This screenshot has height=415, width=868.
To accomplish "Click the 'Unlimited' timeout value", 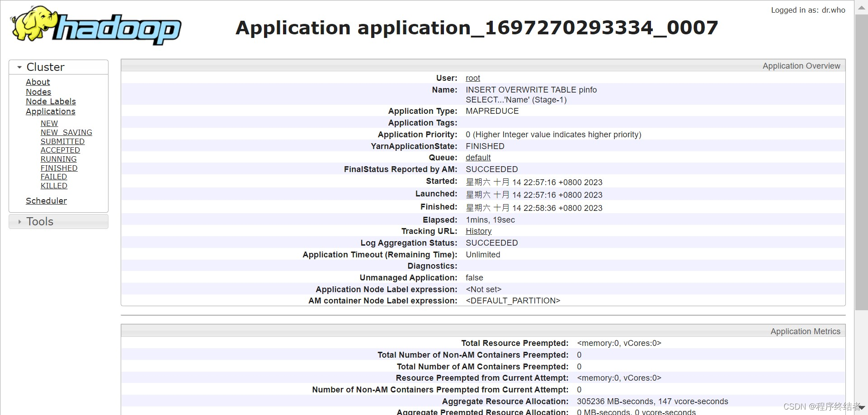I will [483, 255].
